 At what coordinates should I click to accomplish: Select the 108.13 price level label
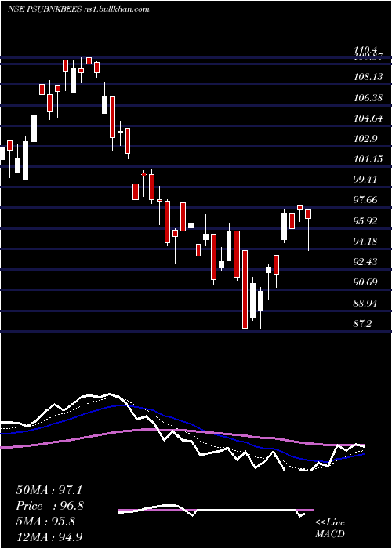click(x=368, y=77)
